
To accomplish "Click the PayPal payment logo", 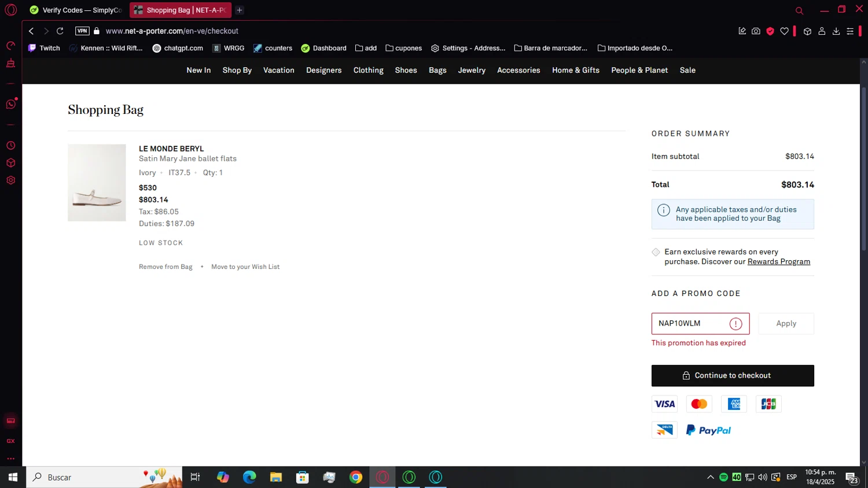I will 708,430.
